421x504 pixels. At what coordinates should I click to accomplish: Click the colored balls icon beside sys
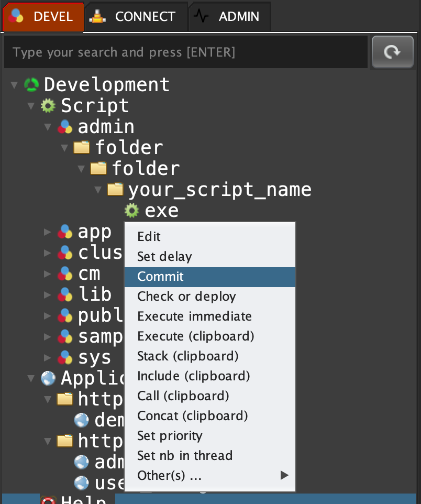point(65,357)
